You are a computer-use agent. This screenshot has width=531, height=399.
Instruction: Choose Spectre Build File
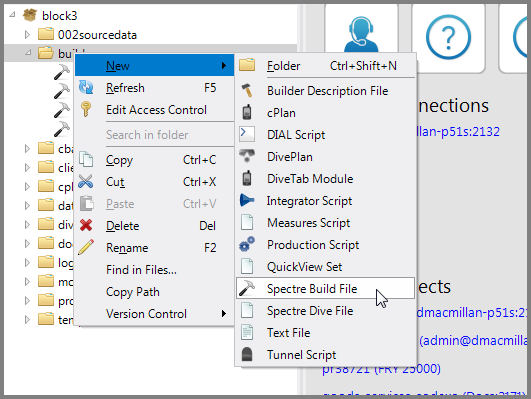tap(325, 289)
